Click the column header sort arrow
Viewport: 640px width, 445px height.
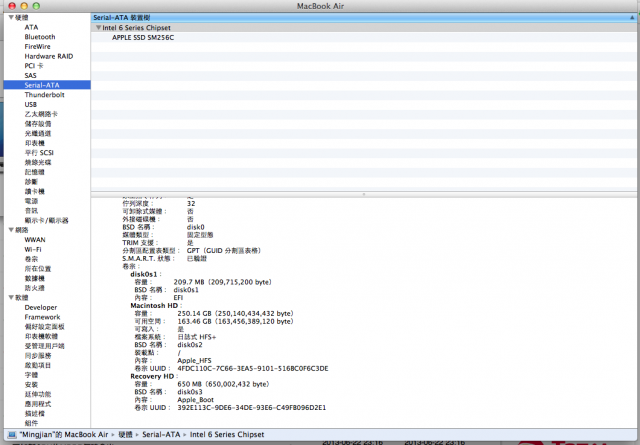tap(632, 18)
